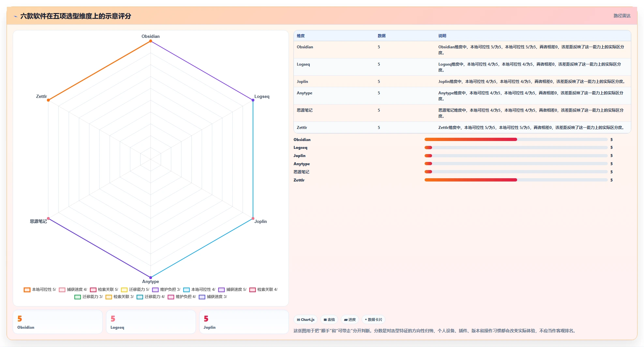The height and width of the screenshot is (347, 644).
Task: Click the Joplin progress bar
Action: (516, 156)
